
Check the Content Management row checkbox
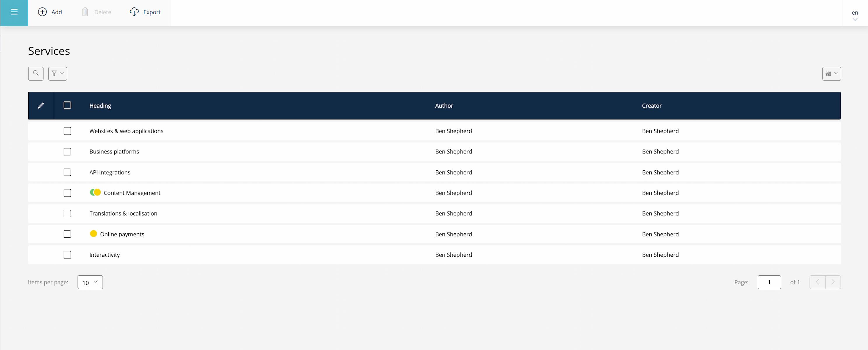pos(67,193)
